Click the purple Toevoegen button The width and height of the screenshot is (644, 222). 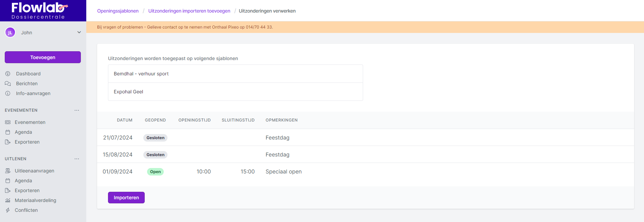coord(43,57)
